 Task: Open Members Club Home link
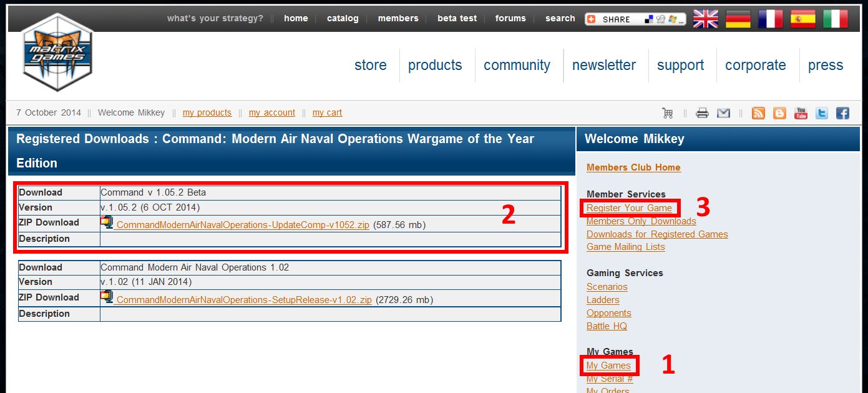pyautogui.click(x=633, y=167)
